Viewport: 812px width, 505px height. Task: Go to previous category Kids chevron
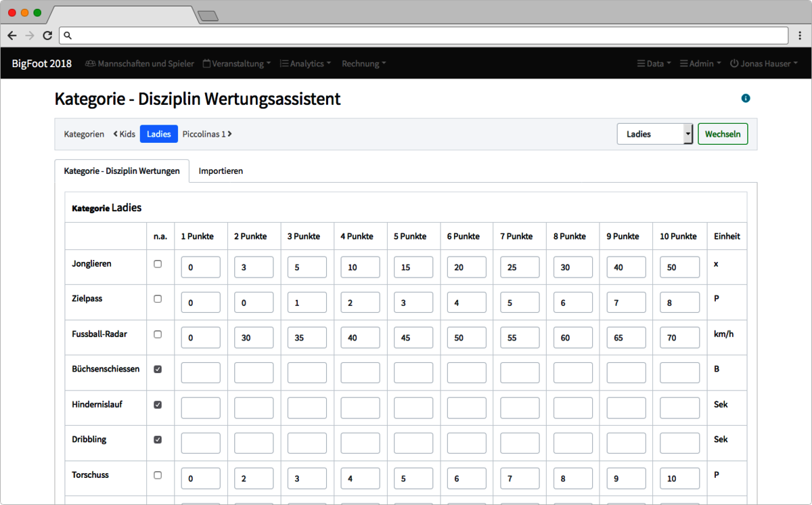(116, 134)
